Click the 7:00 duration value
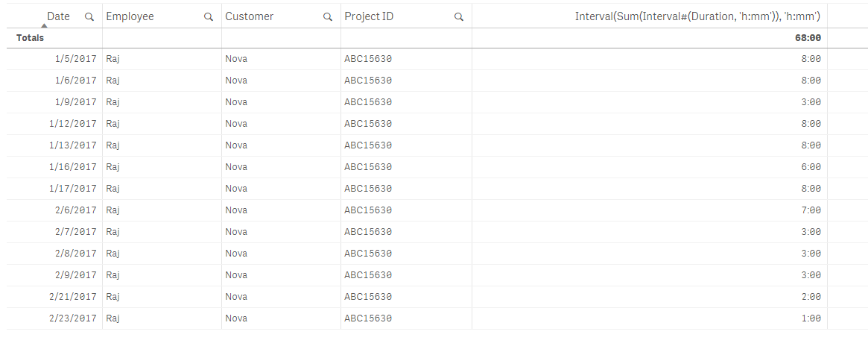The image size is (868, 355). (x=811, y=210)
